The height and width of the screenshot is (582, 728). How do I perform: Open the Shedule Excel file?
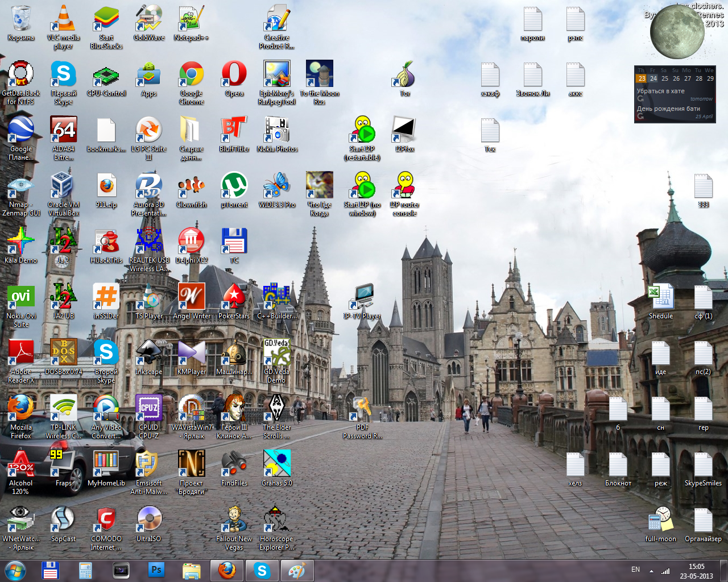click(661, 302)
